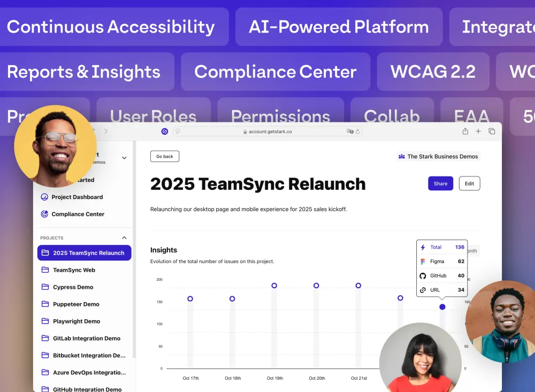This screenshot has height=392, width=535.
Task: Click the Figma icon in tooltip
Action: click(x=423, y=262)
